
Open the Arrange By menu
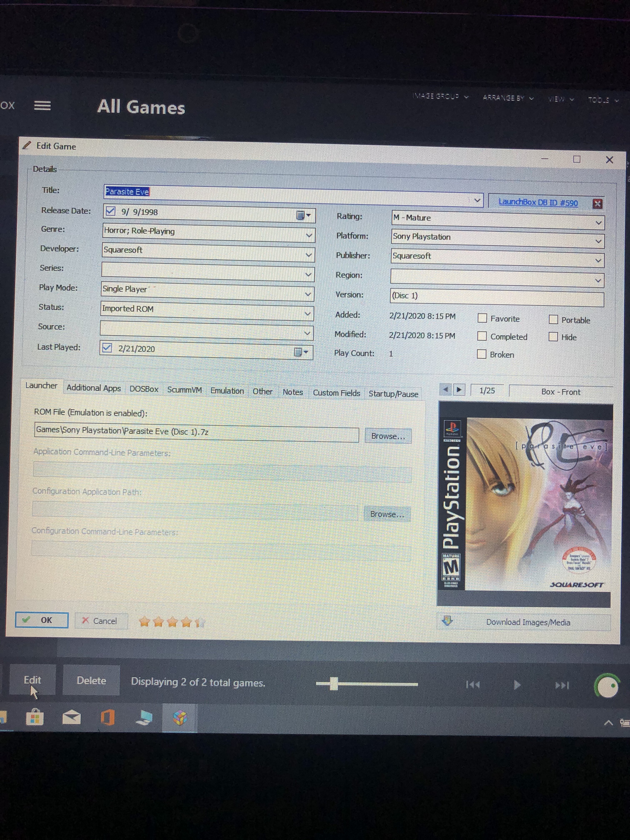(508, 98)
